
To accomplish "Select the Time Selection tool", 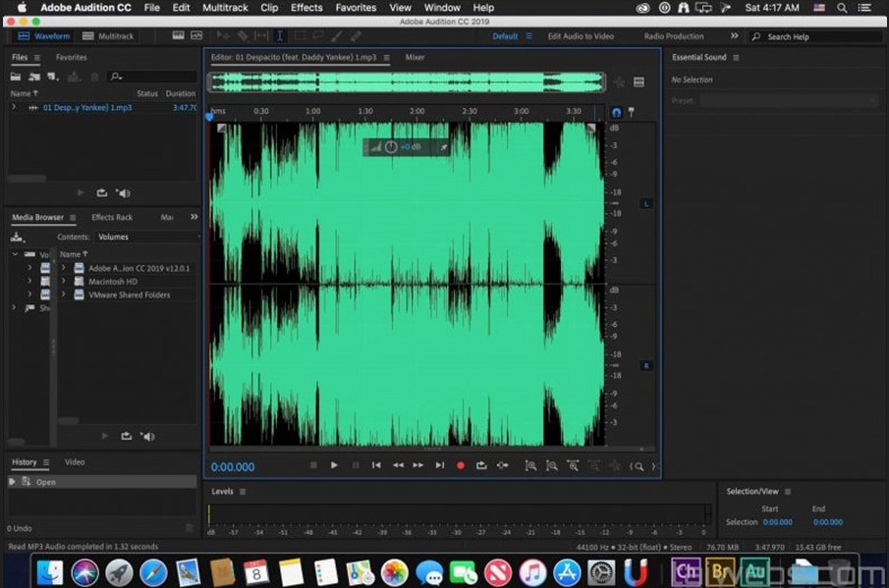I will (280, 36).
